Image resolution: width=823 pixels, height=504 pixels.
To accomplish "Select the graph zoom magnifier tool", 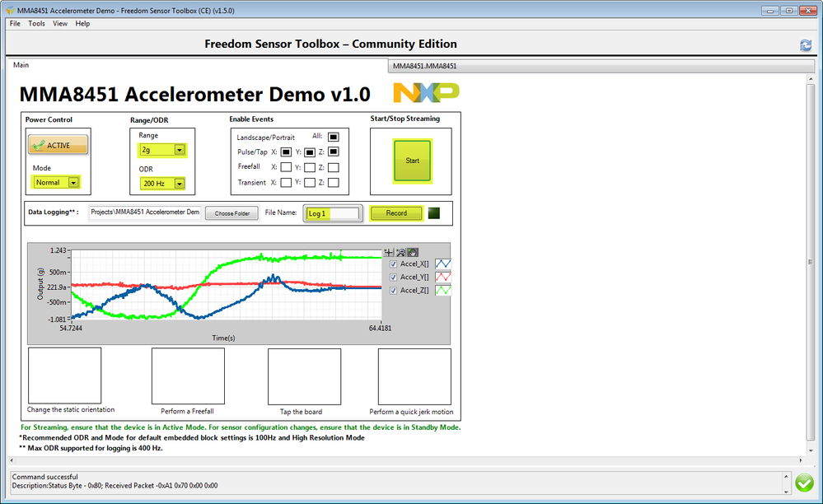I will click(400, 252).
